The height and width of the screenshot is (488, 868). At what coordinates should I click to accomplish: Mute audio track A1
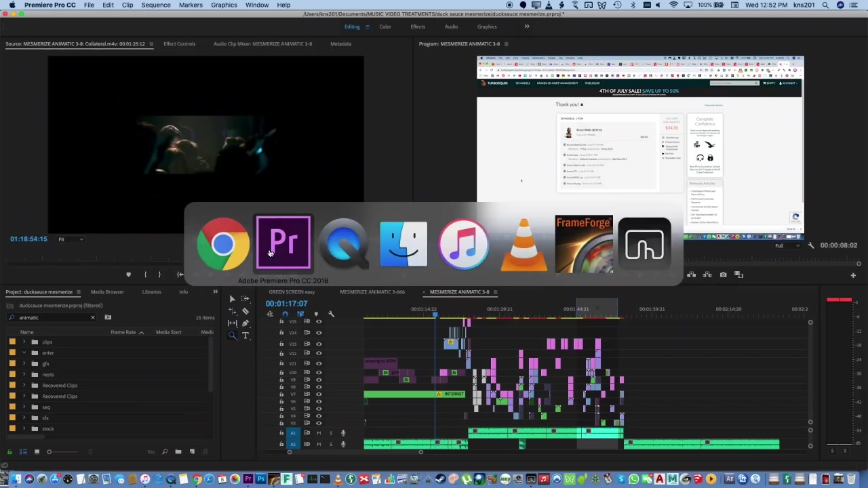coord(319,433)
